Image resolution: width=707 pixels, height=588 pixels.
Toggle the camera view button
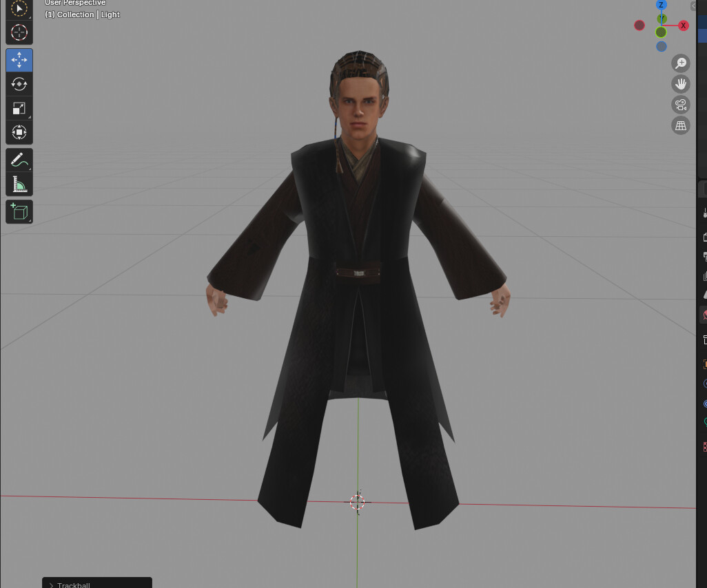click(681, 105)
